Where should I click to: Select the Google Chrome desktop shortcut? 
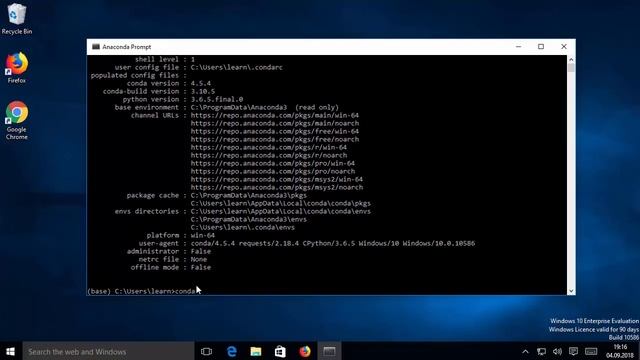(x=16, y=120)
